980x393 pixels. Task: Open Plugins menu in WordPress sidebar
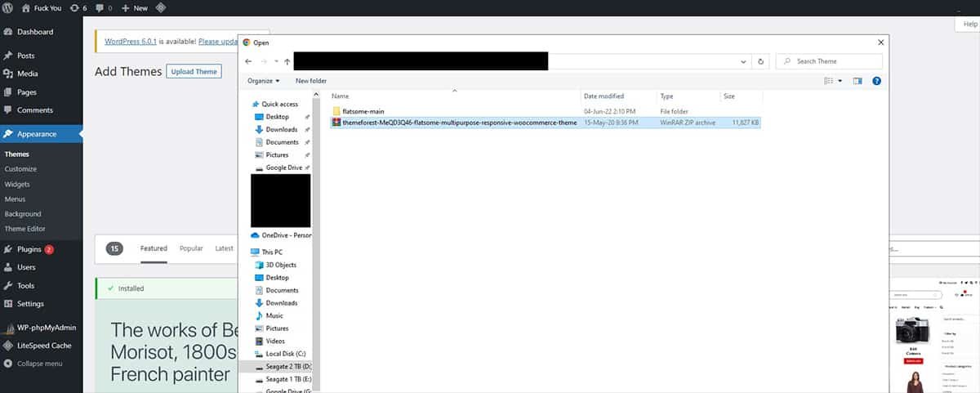(x=29, y=249)
